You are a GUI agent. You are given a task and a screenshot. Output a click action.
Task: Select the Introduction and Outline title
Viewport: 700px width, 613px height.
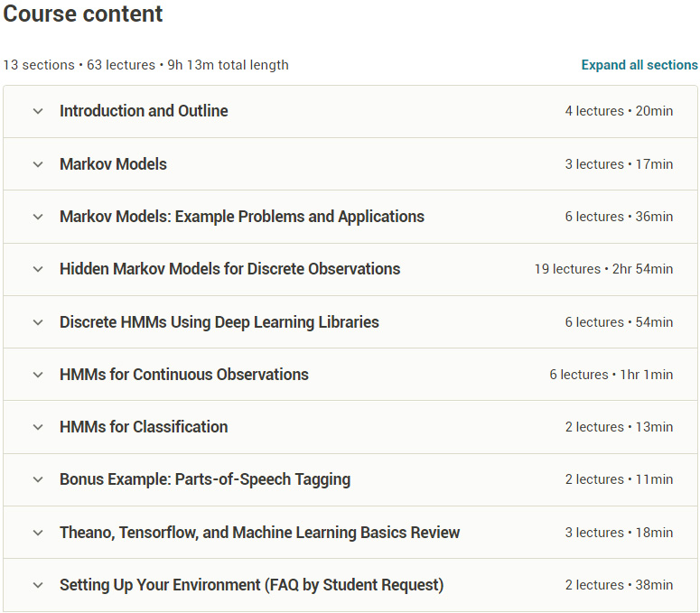point(144,111)
